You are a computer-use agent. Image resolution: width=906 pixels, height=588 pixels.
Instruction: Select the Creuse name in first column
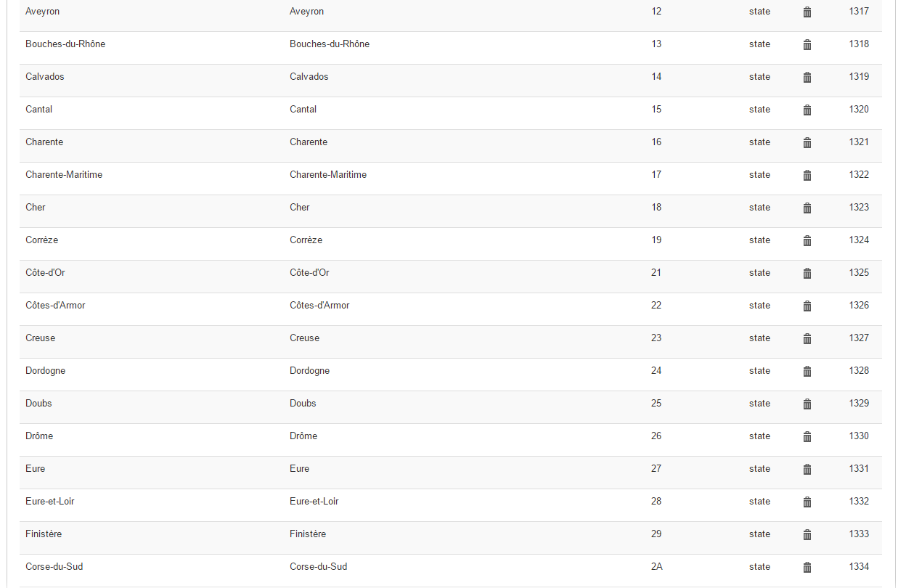(x=40, y=338)
